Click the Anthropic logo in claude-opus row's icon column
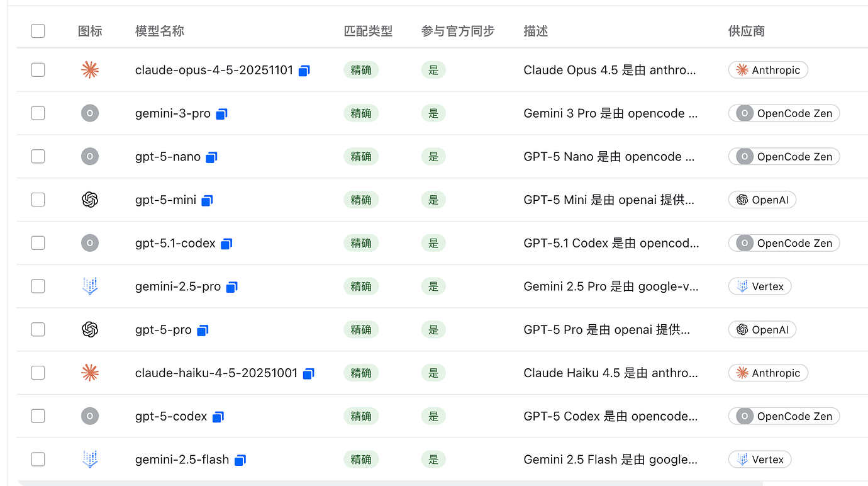Viewport: 868px width, 486px height. pyautogui.click(x=90, y=70)
